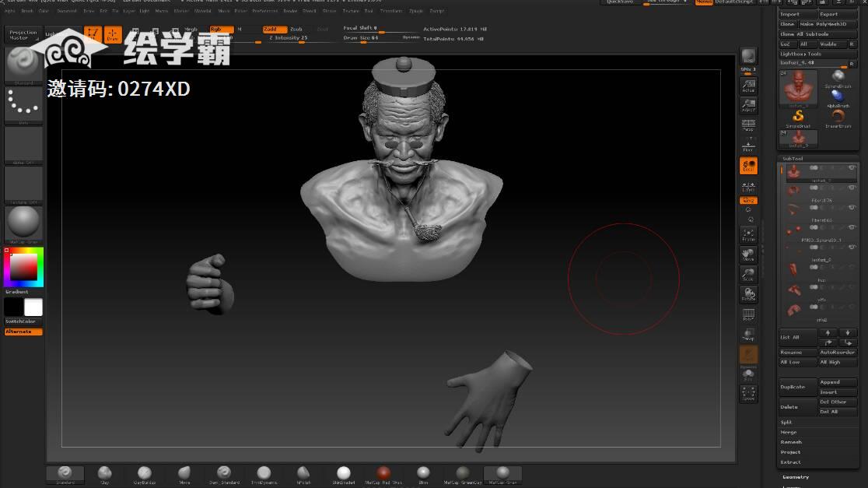Open the Zplugin menu

point(416,11)
